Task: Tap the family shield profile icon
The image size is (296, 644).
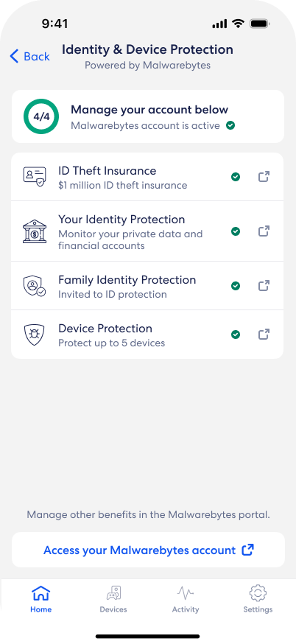Action: (35, 286)
